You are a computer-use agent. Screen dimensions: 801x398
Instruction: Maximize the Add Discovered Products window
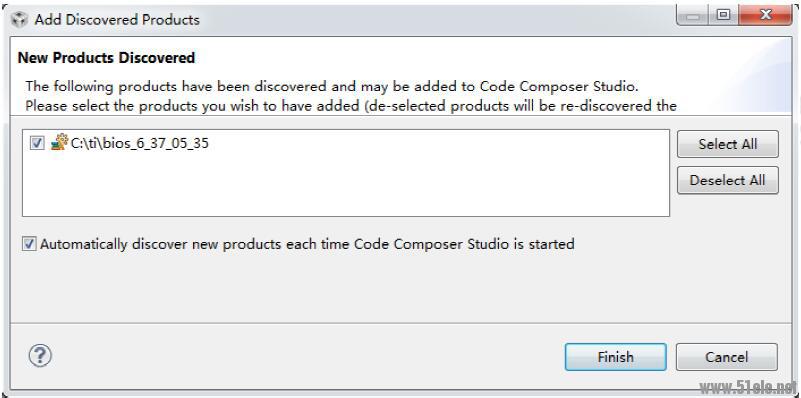point(723,16)
